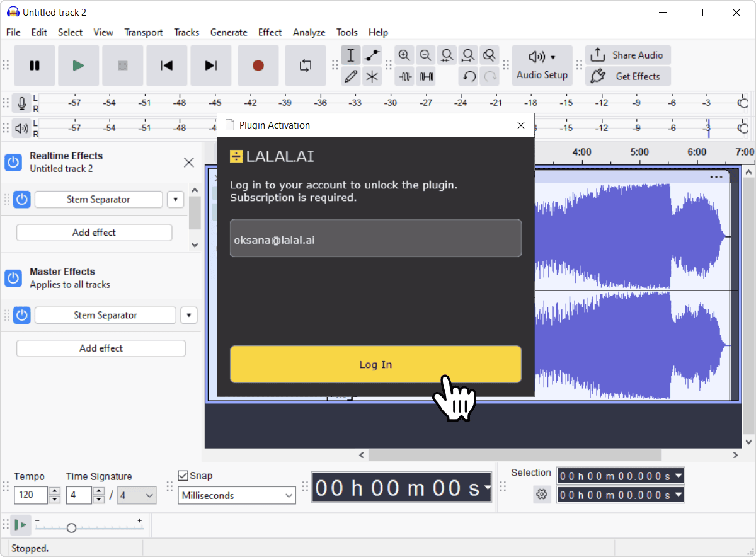Click Add effect under Master Effects

click(101, 348)
